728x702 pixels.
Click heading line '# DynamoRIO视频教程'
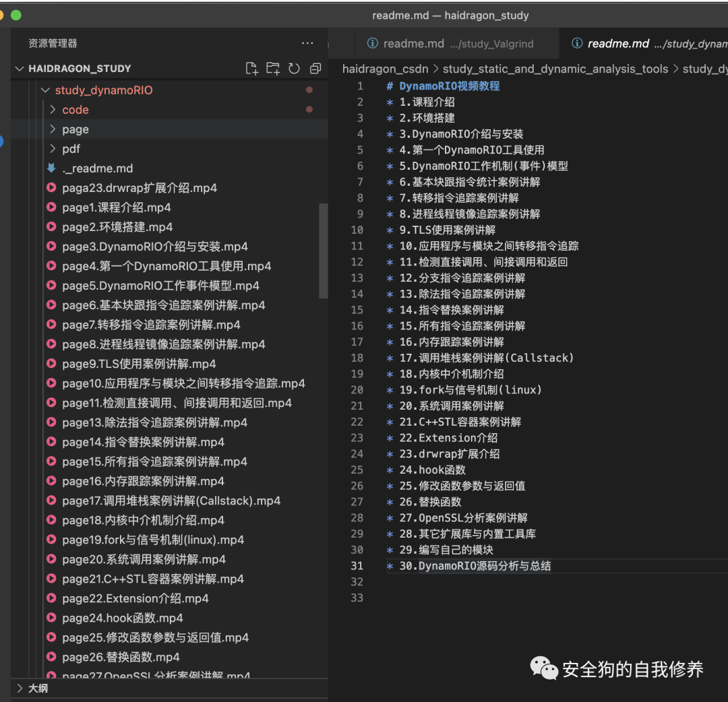click(x=444, y=86)
